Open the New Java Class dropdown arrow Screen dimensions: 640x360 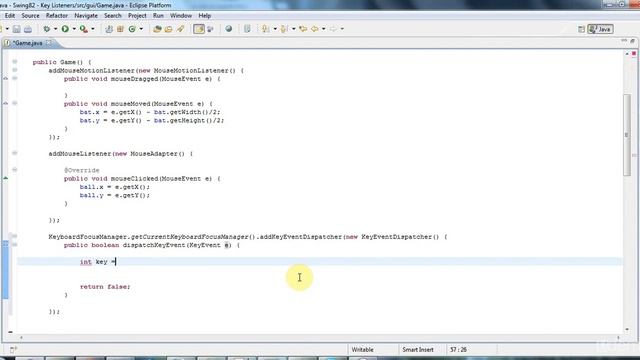click(x=141, y=29)
